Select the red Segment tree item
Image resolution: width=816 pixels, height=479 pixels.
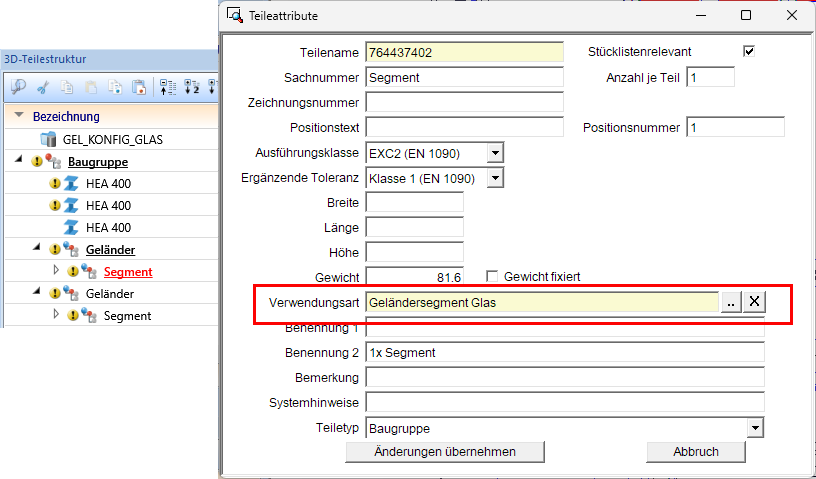128,272
